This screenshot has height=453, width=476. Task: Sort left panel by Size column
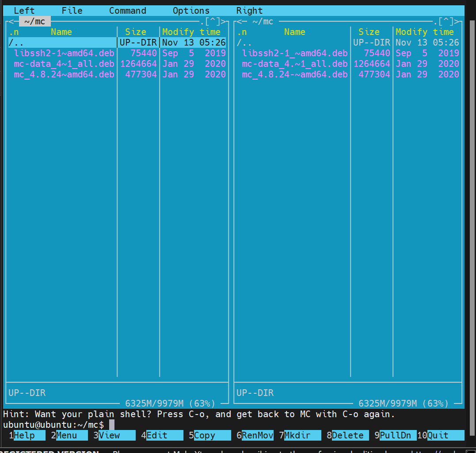pyautogui.click(x=136, y=32)
